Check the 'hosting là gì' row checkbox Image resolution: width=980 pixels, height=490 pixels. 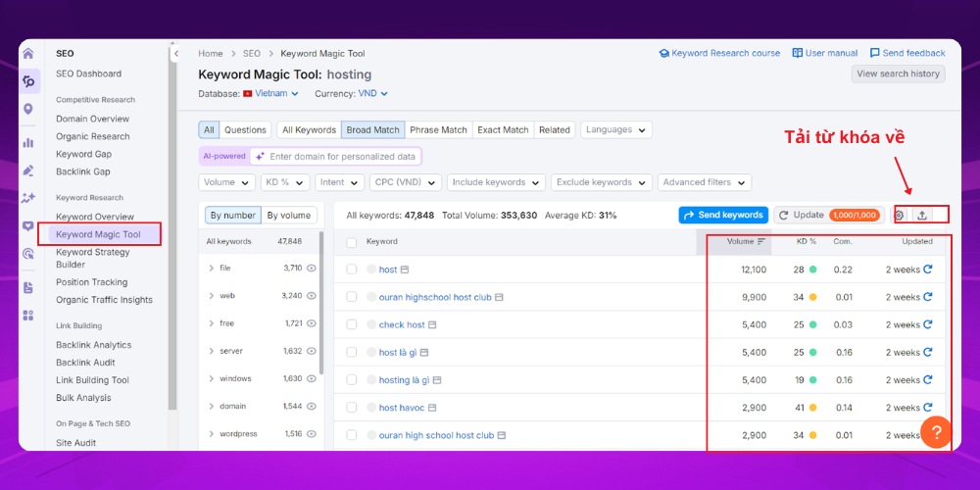[352, 379]
